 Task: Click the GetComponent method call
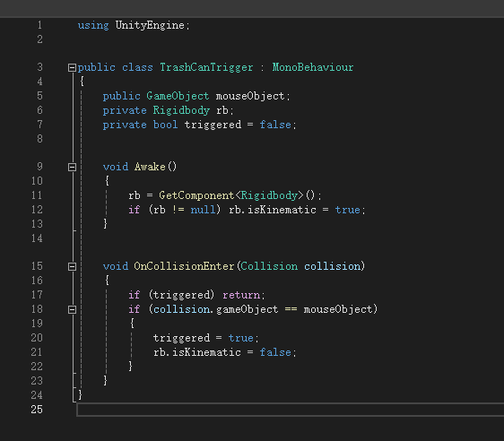click(196, 195)
